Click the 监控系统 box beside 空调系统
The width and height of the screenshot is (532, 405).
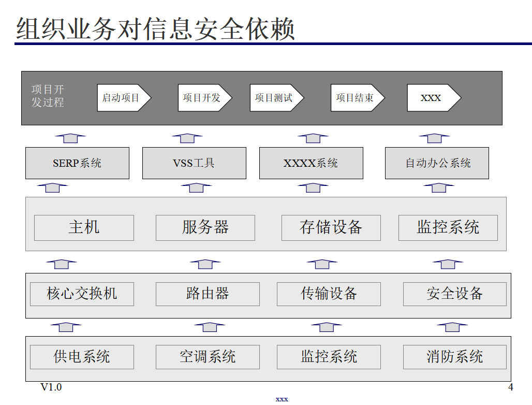(x=329, y=357)
